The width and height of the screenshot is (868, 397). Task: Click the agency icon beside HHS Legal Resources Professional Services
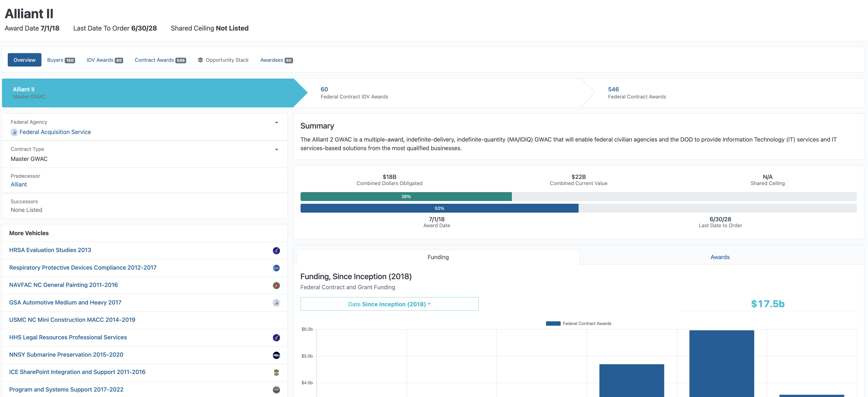pos(276,338)
